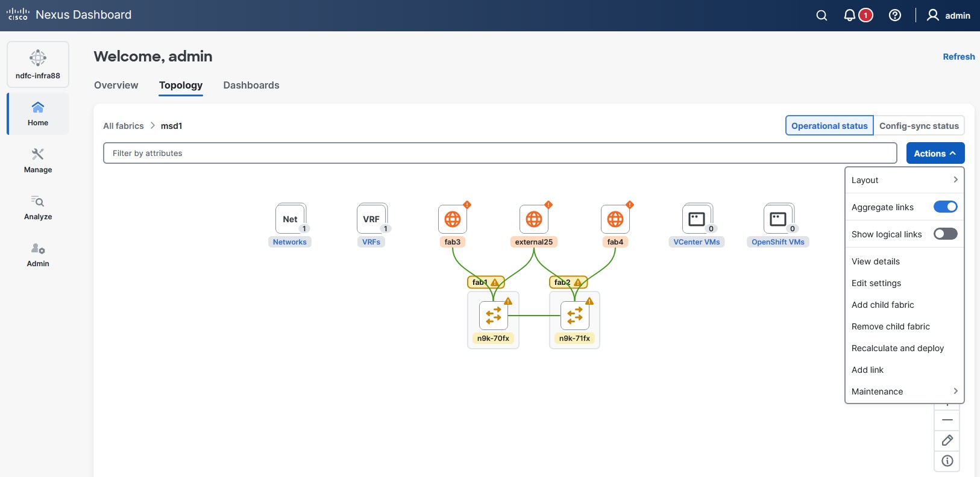The height and width of the screenshot is (477, 980).
Task: Go to Home in the sidebar
Action: click(x=38, y=114)
